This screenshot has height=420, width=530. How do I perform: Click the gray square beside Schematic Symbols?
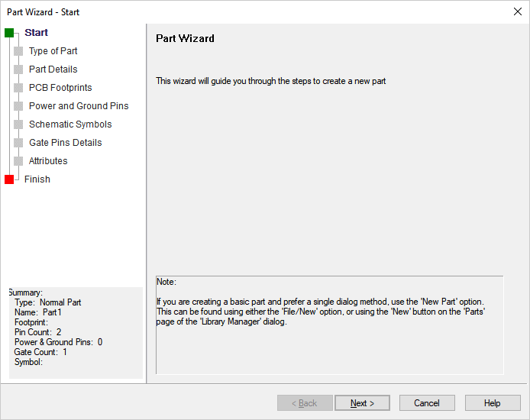[x=18, y=124]
